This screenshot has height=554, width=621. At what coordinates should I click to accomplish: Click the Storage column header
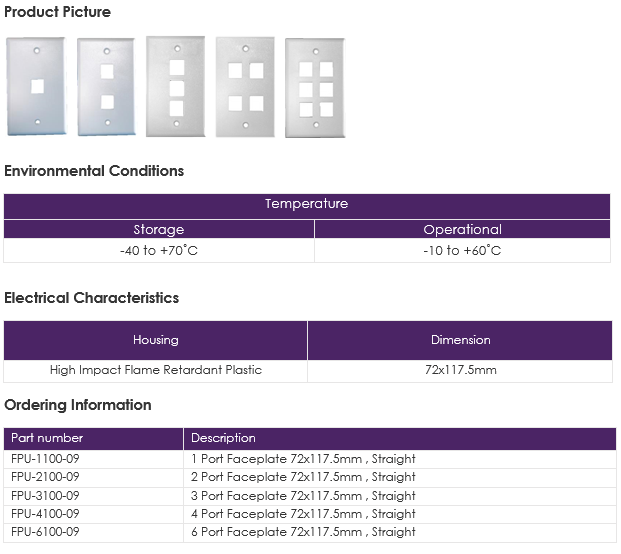click(x=159, y=229)
